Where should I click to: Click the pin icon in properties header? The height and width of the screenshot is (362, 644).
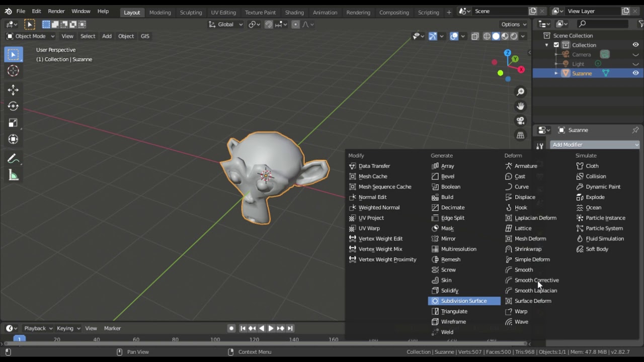[x=635, y=130]
